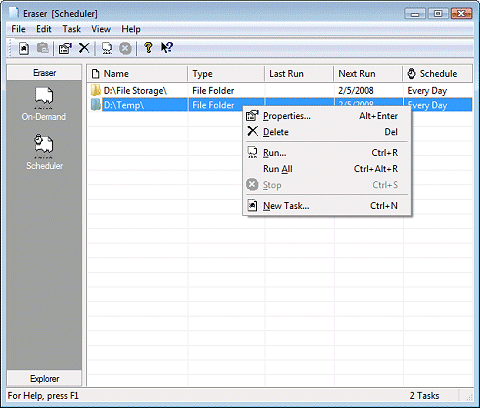Click the Paste toolbar icon
Viewport: 480px width, 408px height.
(43, 49)
